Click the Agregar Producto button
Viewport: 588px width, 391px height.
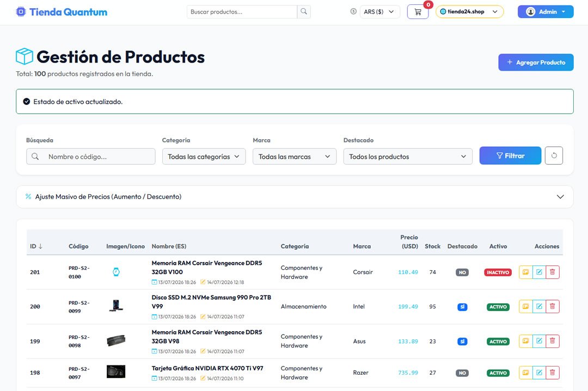(x=536, y=62)
